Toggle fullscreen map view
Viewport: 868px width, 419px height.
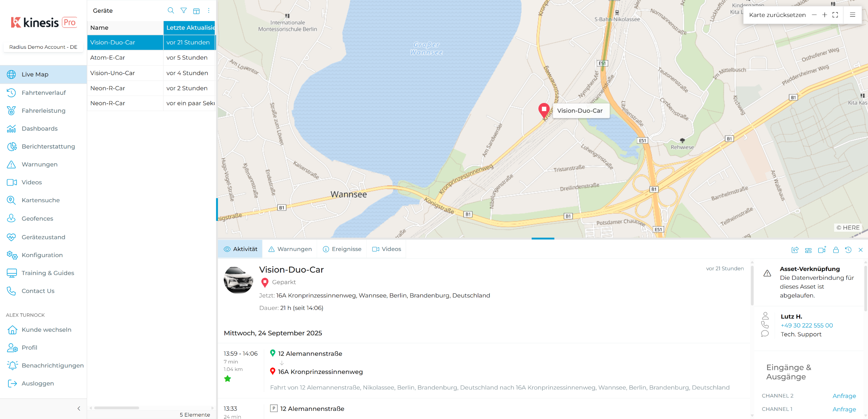835,15
